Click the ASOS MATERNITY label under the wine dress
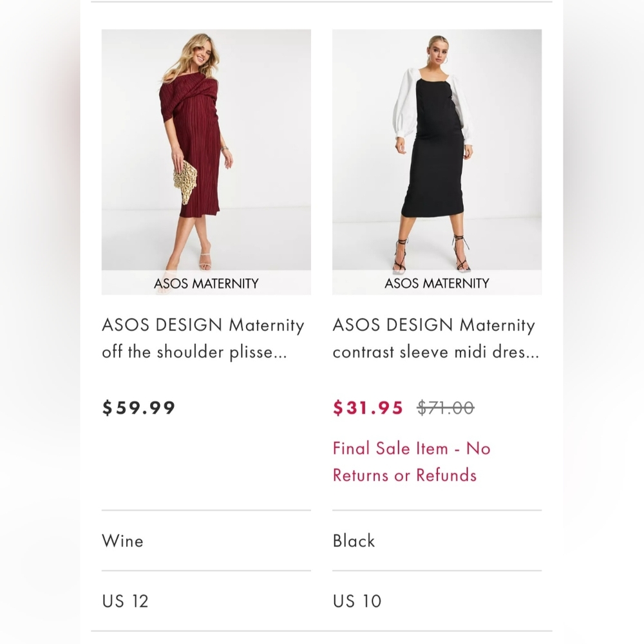Screen dimensions: 644x644 pyautogui.click(x=205, y=283)
